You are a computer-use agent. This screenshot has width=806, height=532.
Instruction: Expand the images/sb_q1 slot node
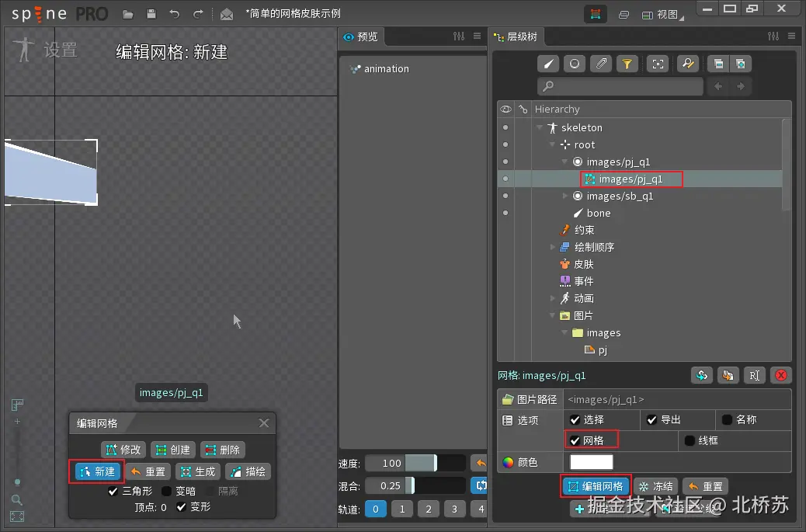click(x=565, y=196)
